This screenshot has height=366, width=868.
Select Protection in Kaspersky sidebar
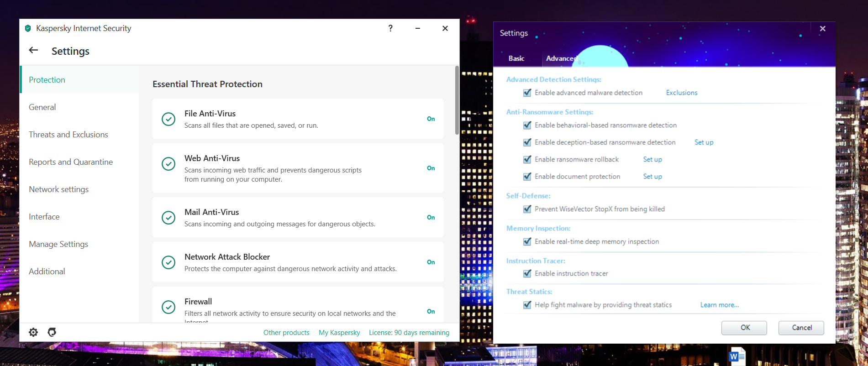click(x=79, y=80)
